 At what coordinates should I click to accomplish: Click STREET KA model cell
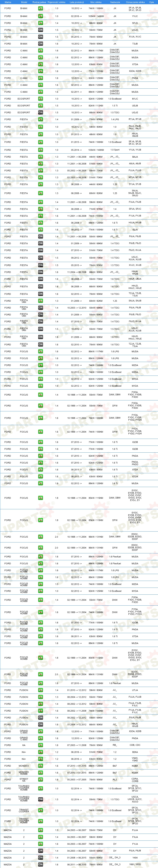(24, 779)
